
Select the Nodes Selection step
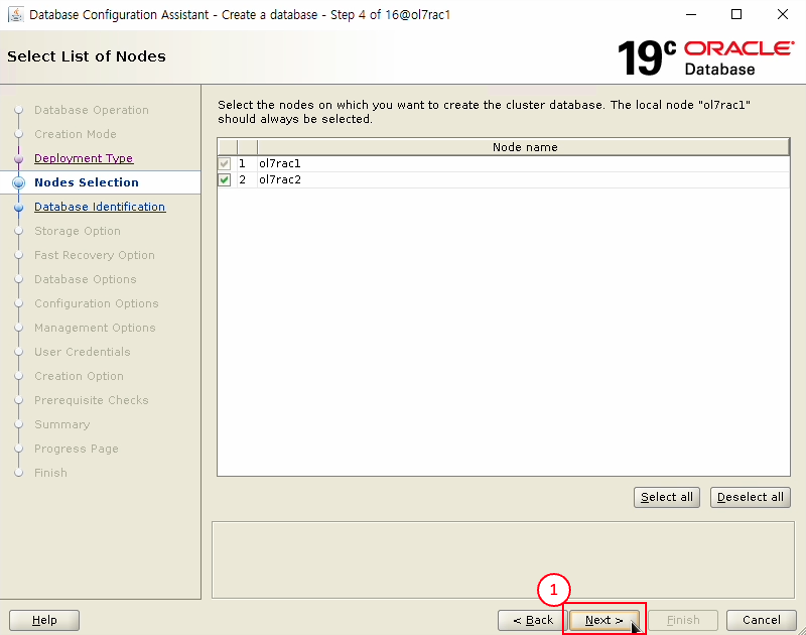tap(86, 183)
